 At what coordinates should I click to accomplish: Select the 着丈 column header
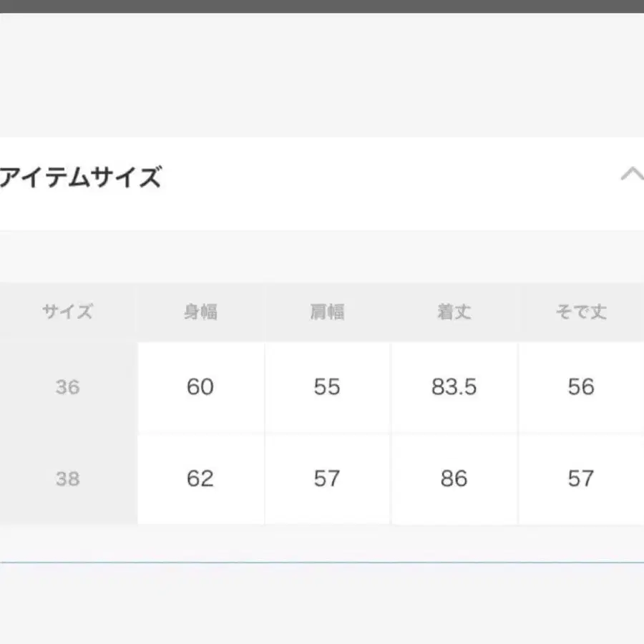pos(455,311)
